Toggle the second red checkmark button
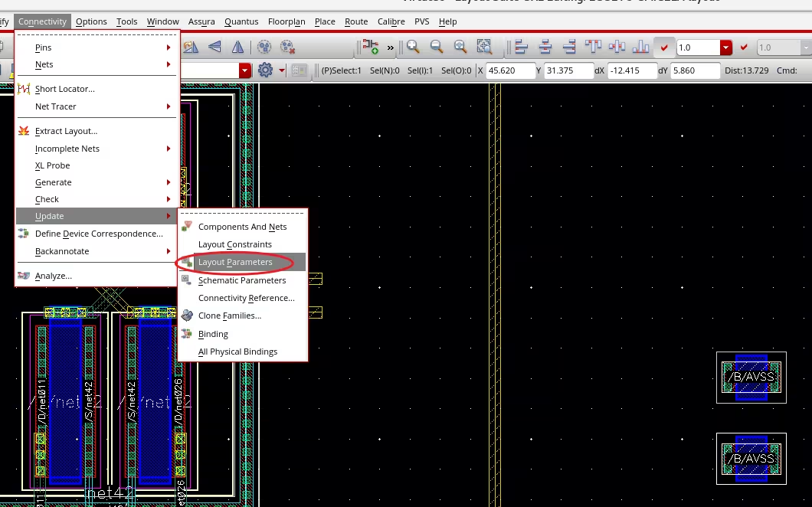 tap(744, 47)
